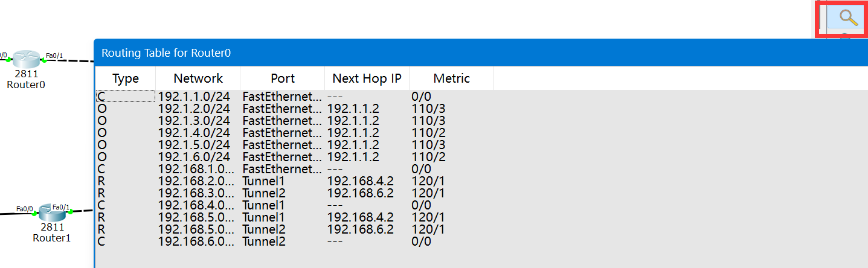Screen dimensions: 868x268
Task: Select the 192.1.6.0/24 route row
Action: 194,157
